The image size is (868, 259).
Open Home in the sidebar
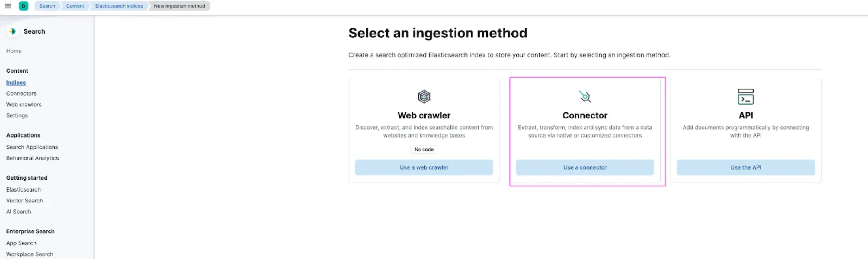click(14, 51)
